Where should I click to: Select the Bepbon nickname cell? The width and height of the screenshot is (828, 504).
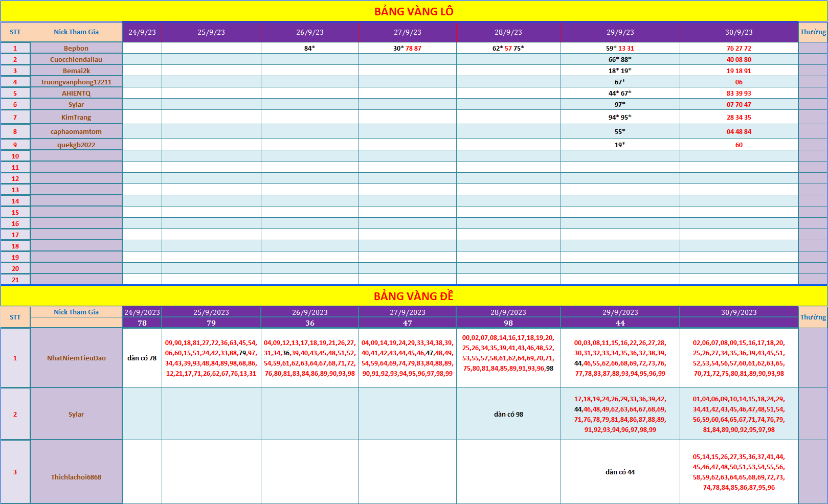tap(76, 48)
